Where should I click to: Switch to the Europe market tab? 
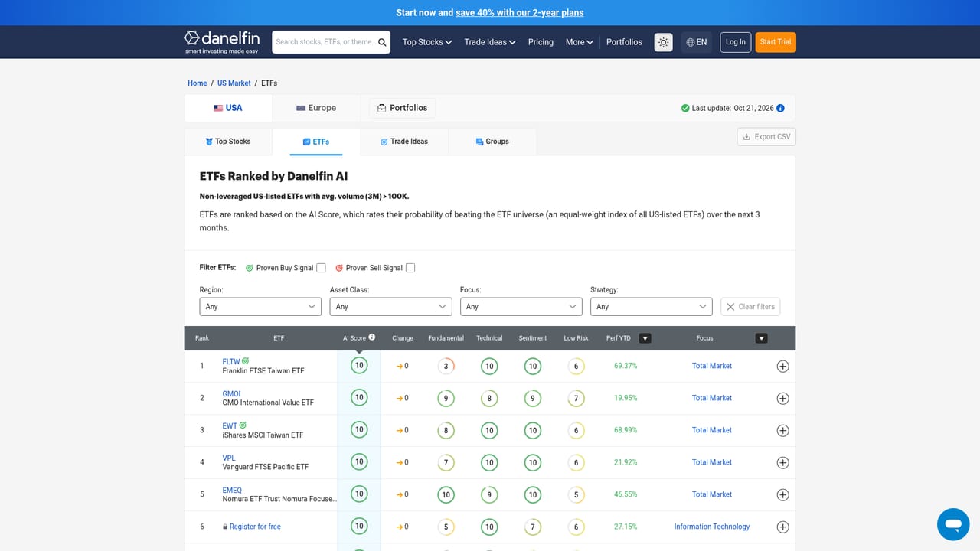(x=316, y=108)
